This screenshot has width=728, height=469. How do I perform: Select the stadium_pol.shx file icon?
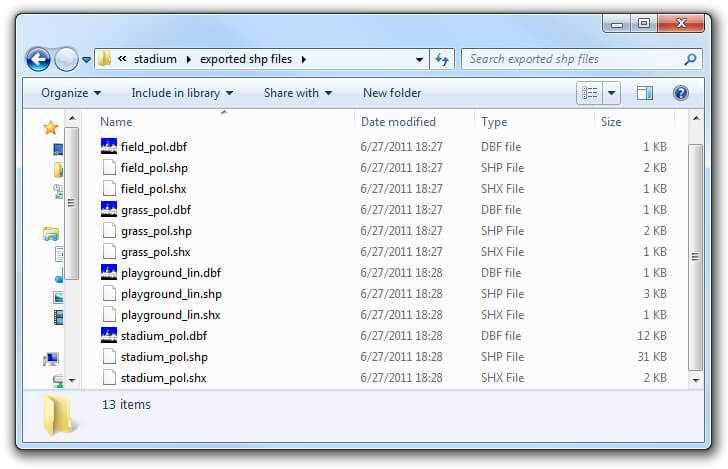(x=109, y=378)
